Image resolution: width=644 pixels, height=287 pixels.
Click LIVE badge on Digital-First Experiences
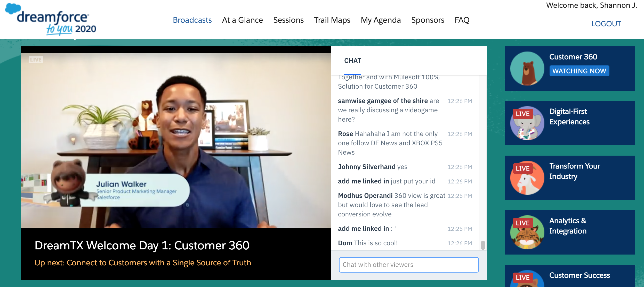[x=522, y=114]
